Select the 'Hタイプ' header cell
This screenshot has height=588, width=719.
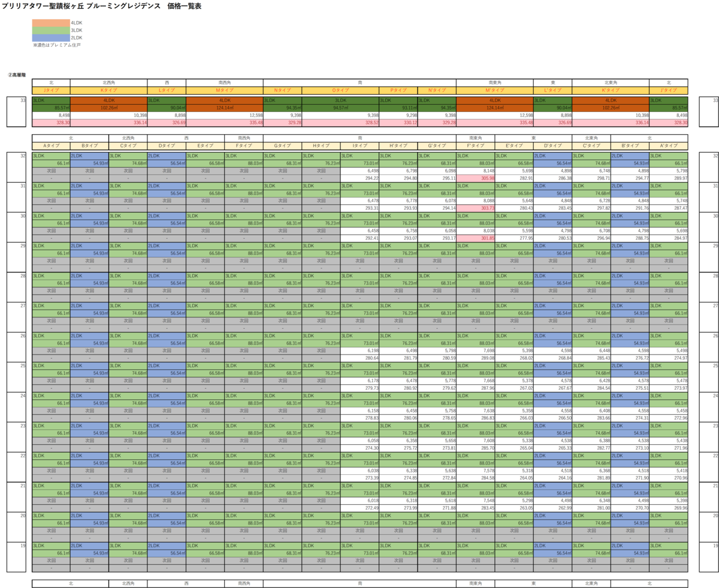click(321, 146)
